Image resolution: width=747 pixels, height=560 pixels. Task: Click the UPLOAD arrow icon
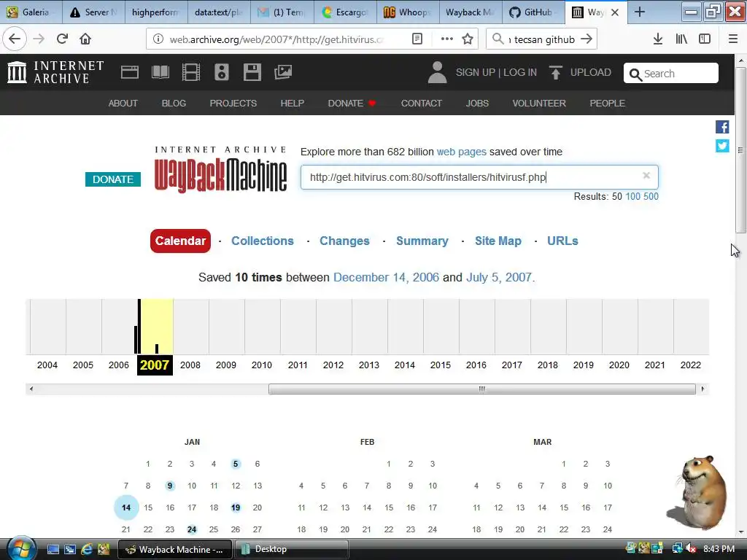555,72
